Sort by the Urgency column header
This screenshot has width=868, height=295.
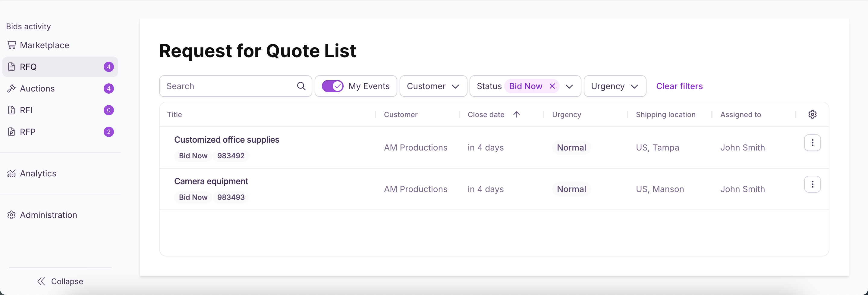(x=566, y=114)
